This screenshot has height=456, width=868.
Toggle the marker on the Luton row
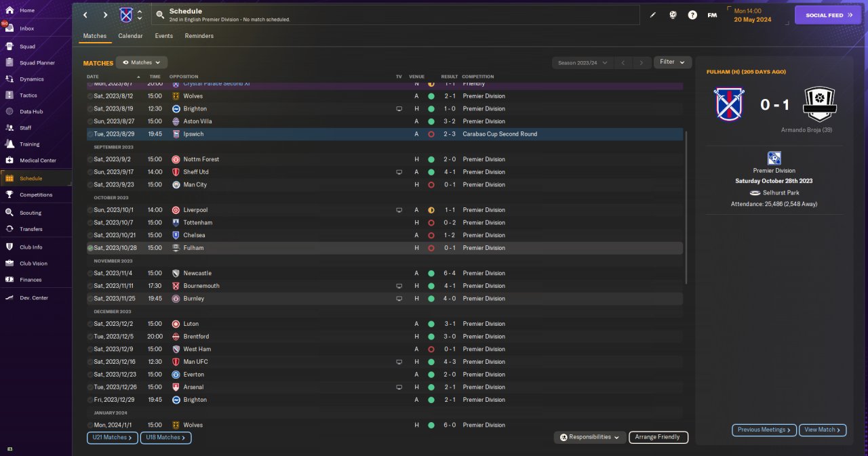90,324
